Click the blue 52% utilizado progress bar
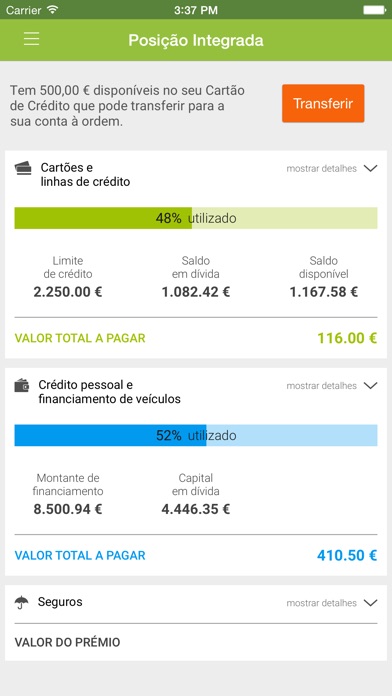The height and width of the screenshot is (696, 392). pos(196,435)
